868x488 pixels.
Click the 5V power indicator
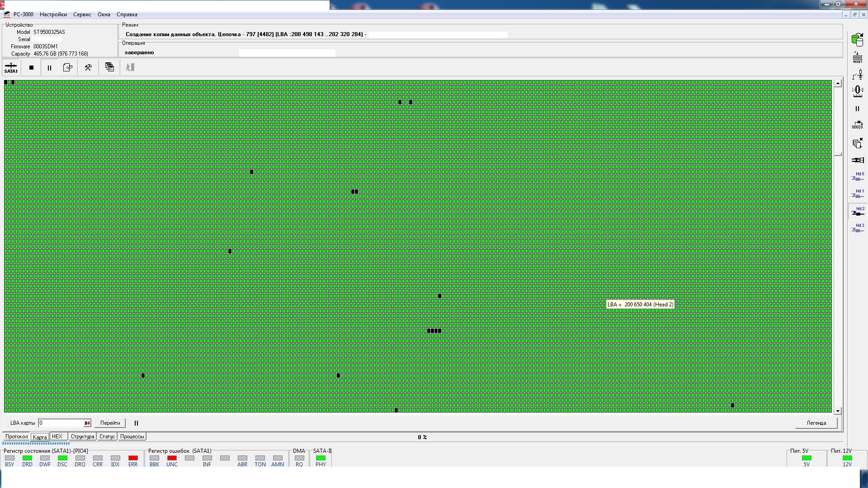(807, 458)
